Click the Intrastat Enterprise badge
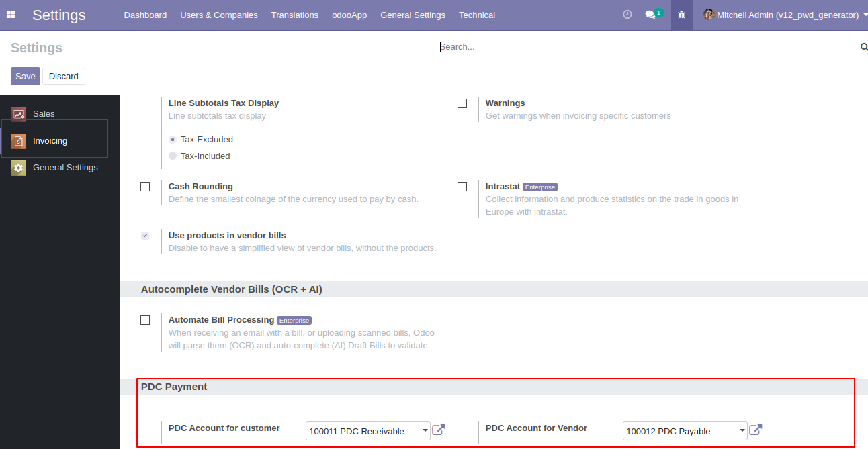 click(540, 187)
